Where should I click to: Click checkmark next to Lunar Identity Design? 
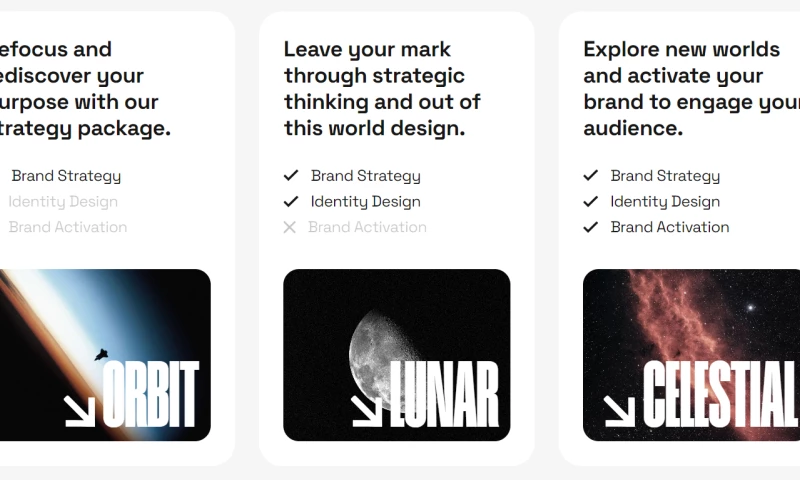(291, 201)
